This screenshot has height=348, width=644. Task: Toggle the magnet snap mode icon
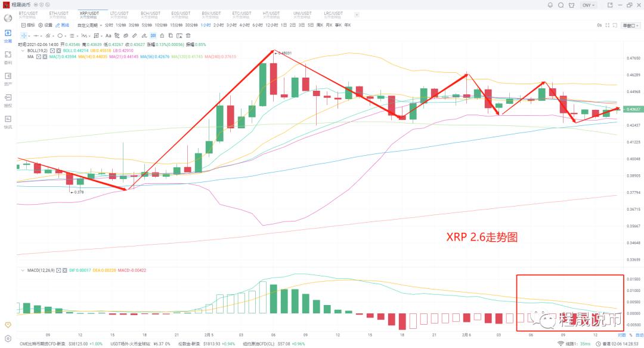[x=153, y=36]
